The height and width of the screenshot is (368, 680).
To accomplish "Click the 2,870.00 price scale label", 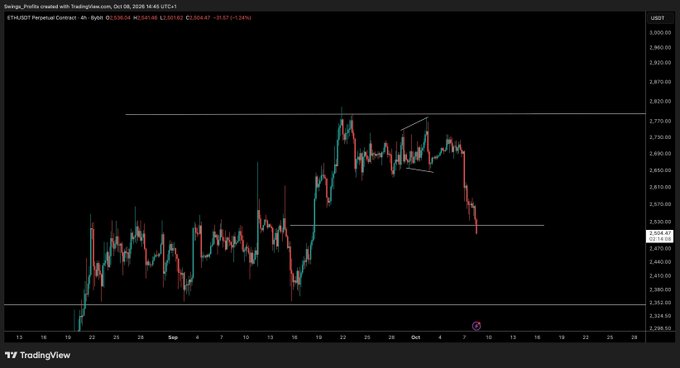I will (x=660, y=81).
